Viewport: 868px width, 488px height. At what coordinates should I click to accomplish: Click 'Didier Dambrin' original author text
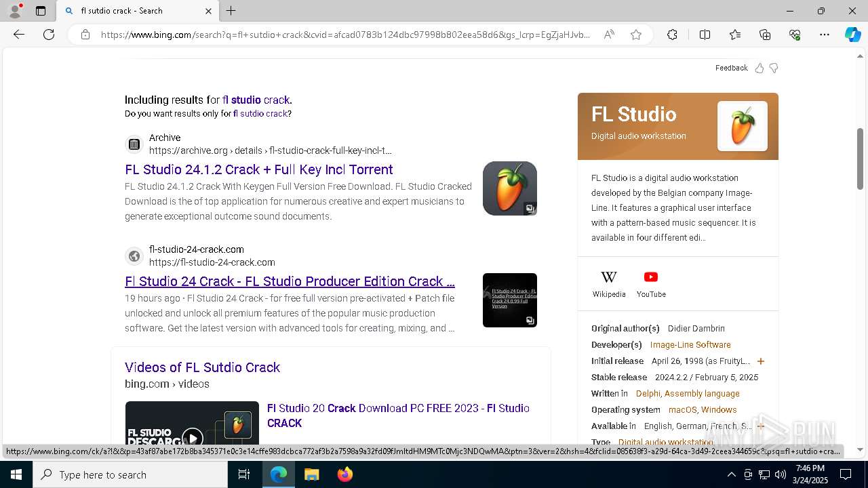[x=696, y=329]
